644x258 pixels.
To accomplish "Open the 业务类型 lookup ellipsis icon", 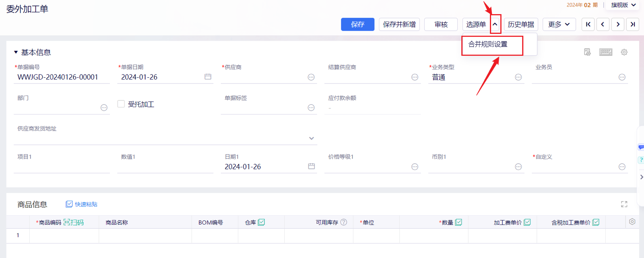I will click(518, 77).
